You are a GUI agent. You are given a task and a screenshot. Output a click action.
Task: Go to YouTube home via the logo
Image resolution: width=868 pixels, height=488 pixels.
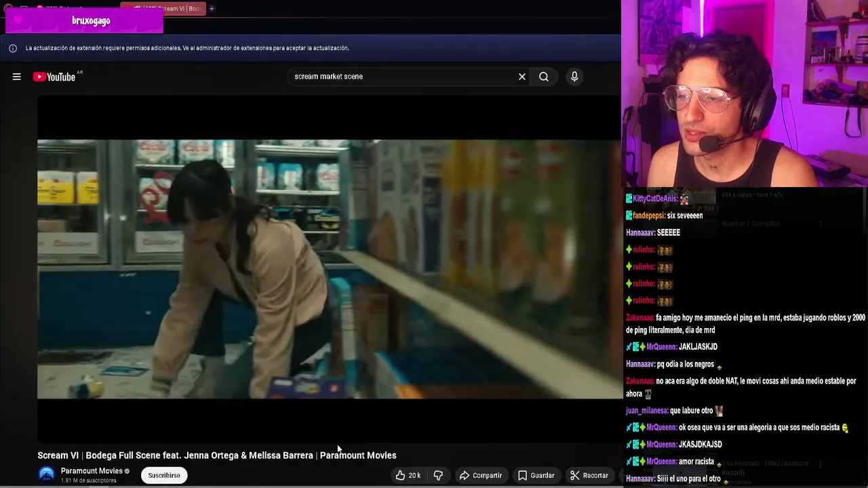[54, 77]
